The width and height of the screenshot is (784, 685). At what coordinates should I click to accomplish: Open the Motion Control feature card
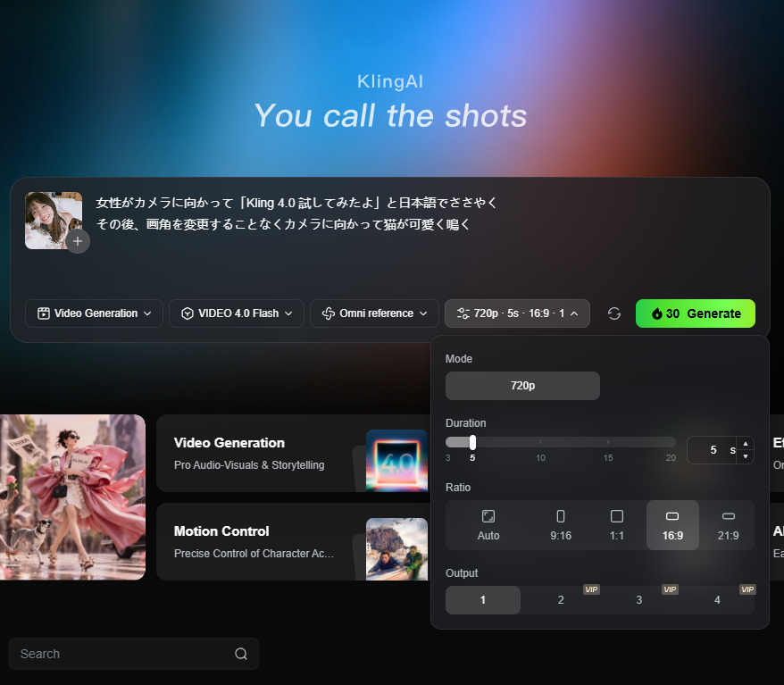[293, 542]
